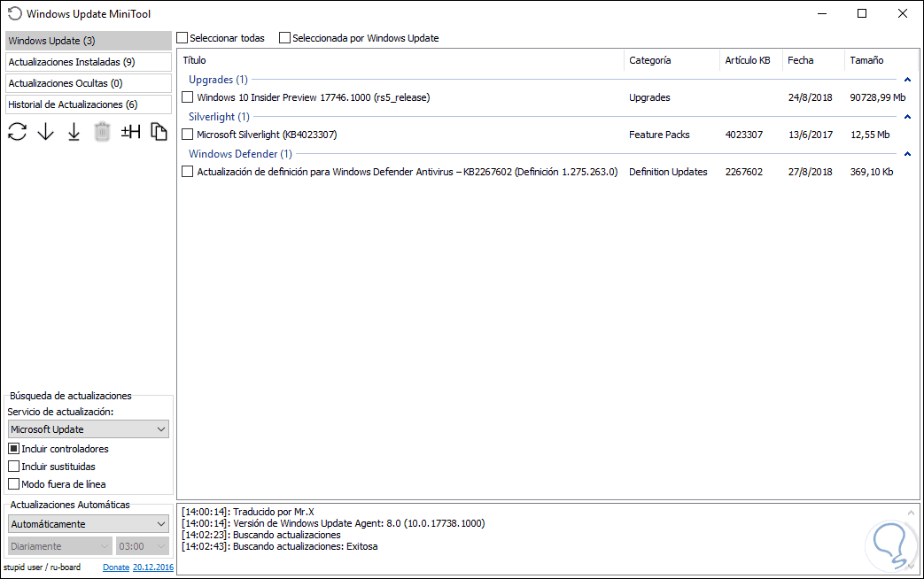
Task: Sort by the Tamaño column header
Action: [881, 60]
